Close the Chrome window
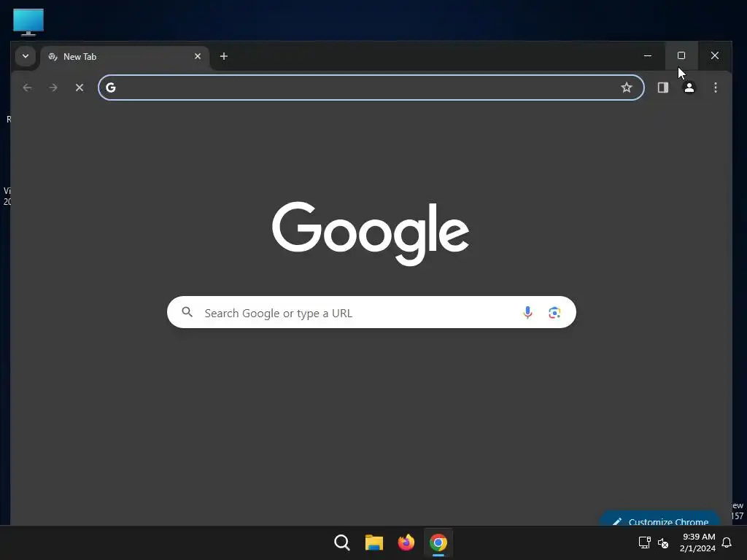Viewport: 747px width, 560px height. pos(715,55)
